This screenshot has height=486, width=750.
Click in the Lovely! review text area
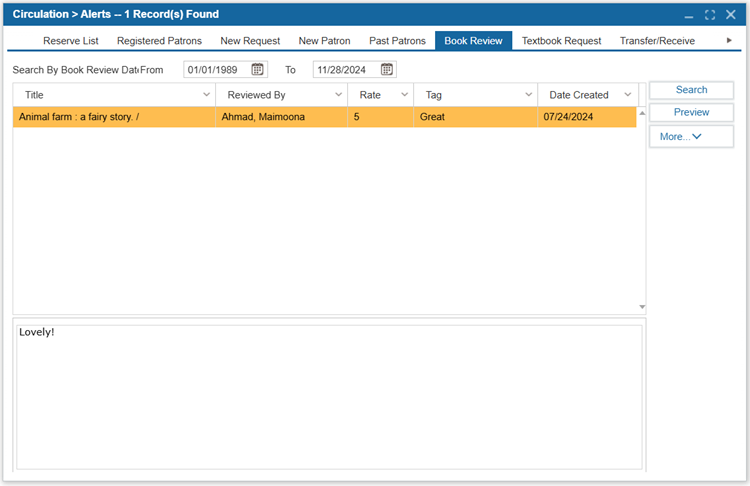pos(329,397)
